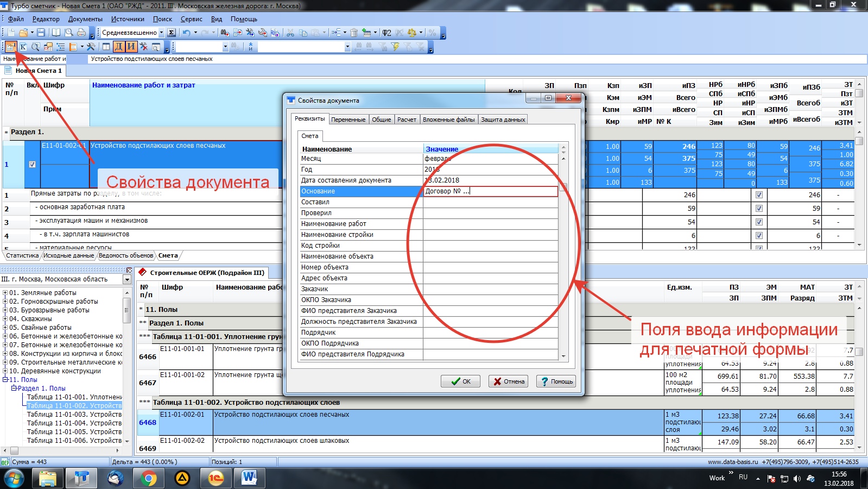The width and height of the screenshot is (868, 489).
Task: Open the Москва, Московская область region dropdown
Action: click(x=127, y=279)
